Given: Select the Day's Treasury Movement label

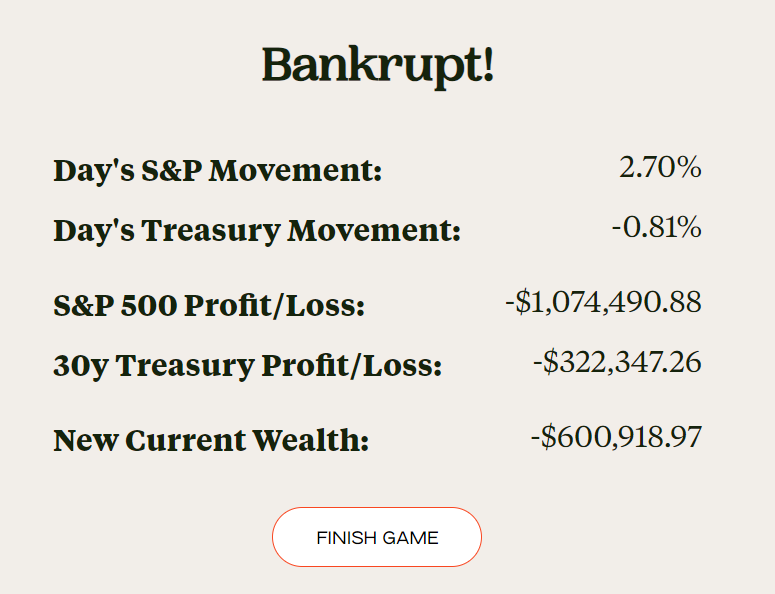Looking at the screenshot, I should coord(257,231).
